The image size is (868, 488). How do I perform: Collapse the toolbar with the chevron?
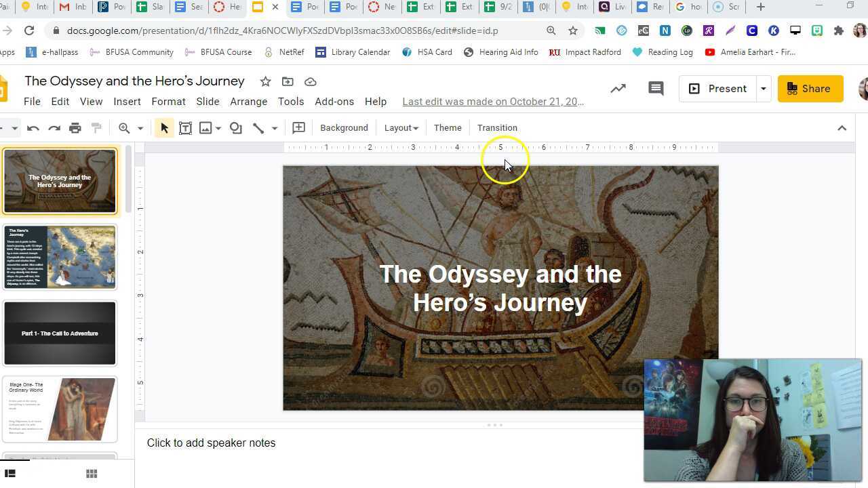842,127
